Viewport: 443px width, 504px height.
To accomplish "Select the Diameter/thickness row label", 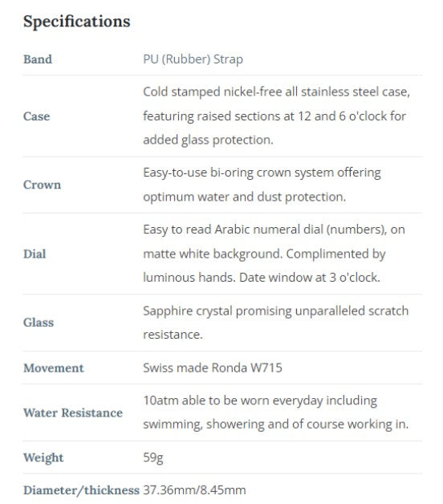I will (x=81, y=490).
